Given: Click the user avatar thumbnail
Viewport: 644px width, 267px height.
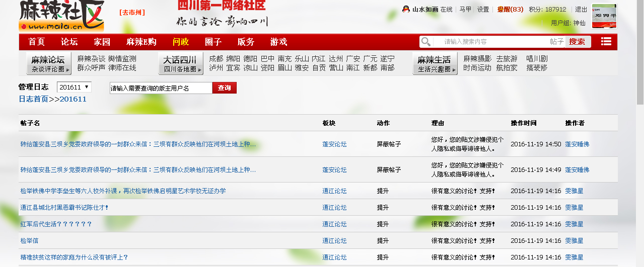Looking at the screenshot, I should coord(604,17).
